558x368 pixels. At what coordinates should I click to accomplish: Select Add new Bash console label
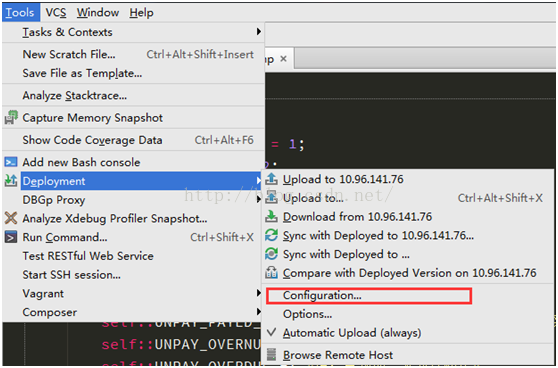[81, 162]
